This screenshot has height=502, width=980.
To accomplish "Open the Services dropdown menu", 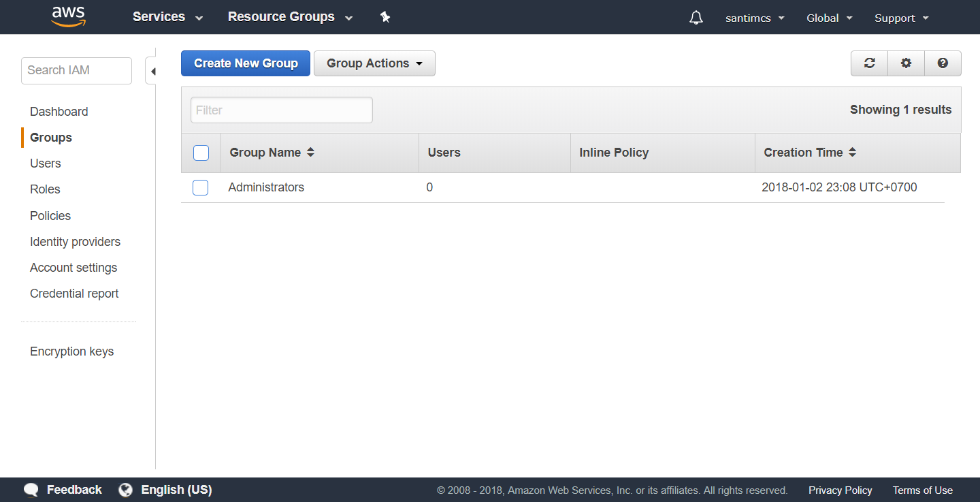I will 167,17.
